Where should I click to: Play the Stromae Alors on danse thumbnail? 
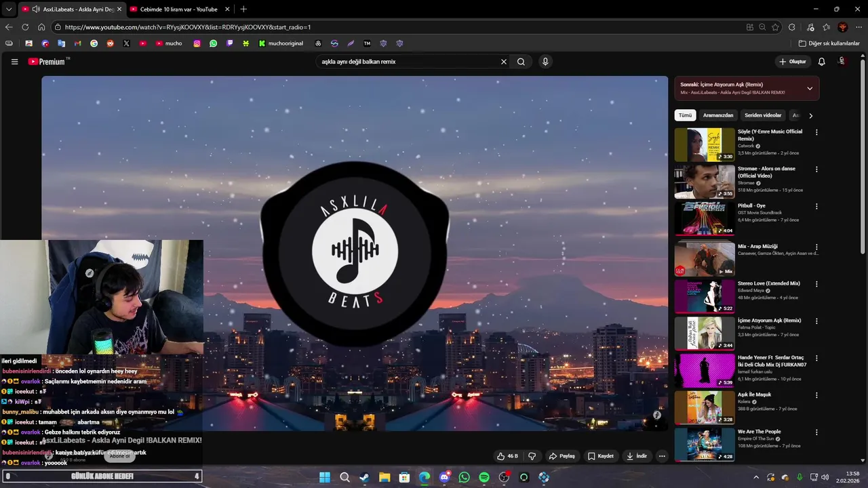(x=705, y=182)
